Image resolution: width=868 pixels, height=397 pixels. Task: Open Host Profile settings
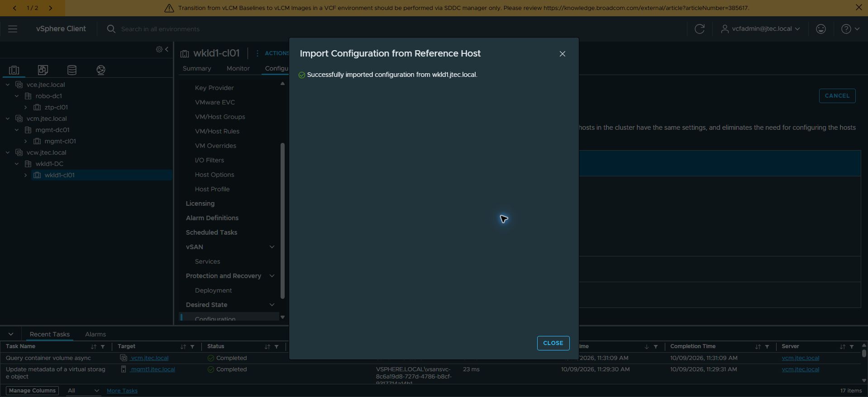click(x=212, y=189)
